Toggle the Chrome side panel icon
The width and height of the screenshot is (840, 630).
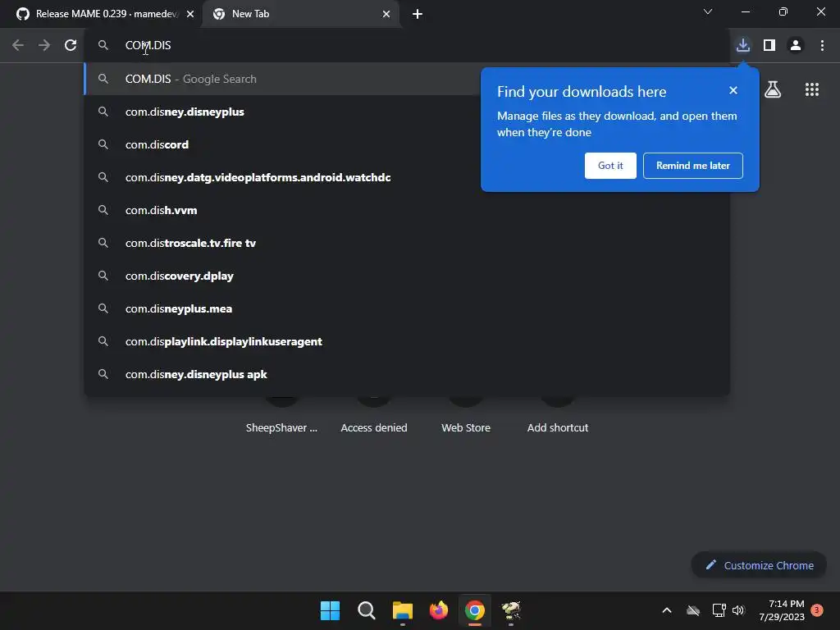tap(769, 46)
